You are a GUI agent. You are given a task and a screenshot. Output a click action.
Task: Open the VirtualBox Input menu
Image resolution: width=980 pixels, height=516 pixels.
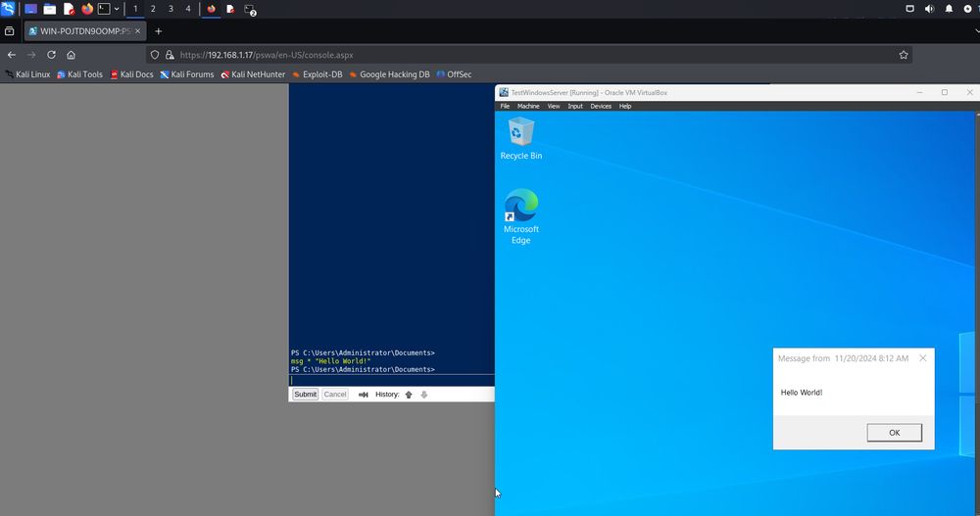pyautogui.click(x=575, y=106)
